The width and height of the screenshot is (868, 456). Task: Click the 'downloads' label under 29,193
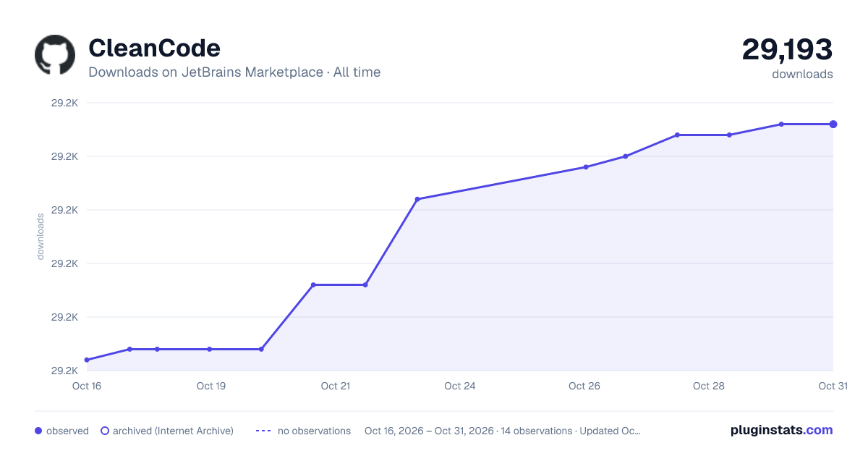tap(802, 74)
